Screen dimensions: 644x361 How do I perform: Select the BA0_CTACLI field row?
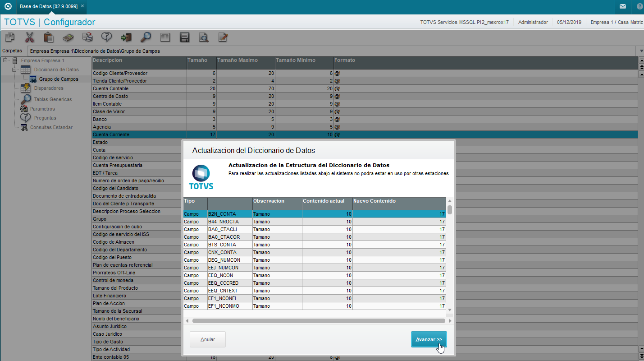(315, 229)
